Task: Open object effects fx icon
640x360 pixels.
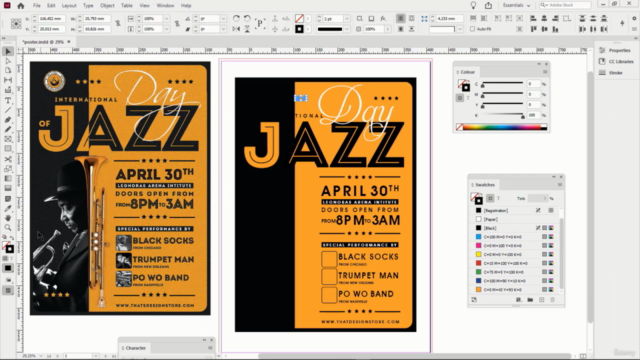Action: [x=383, y=18]
